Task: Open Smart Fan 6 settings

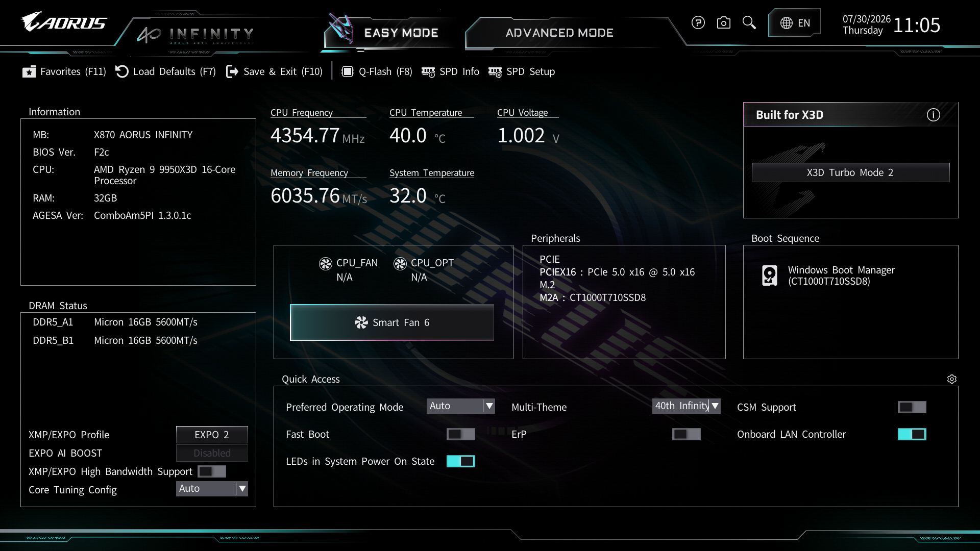Action: point(392,322)
